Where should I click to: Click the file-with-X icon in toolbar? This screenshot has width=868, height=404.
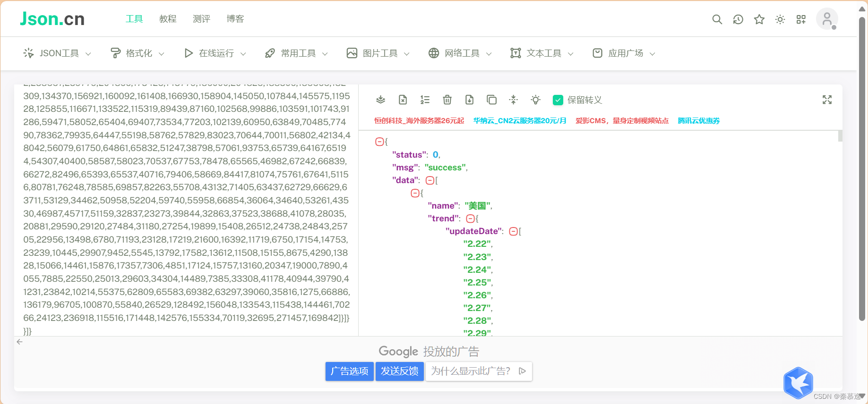(403, 100)
